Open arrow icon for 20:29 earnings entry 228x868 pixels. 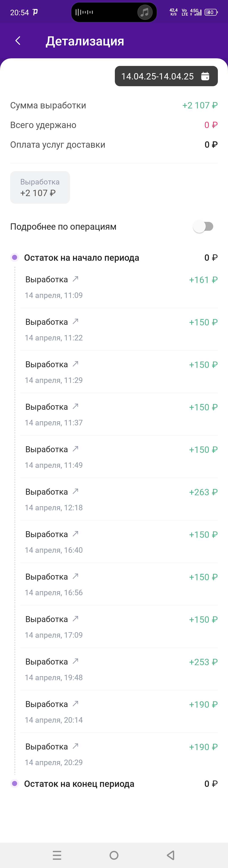click(75, 746)
